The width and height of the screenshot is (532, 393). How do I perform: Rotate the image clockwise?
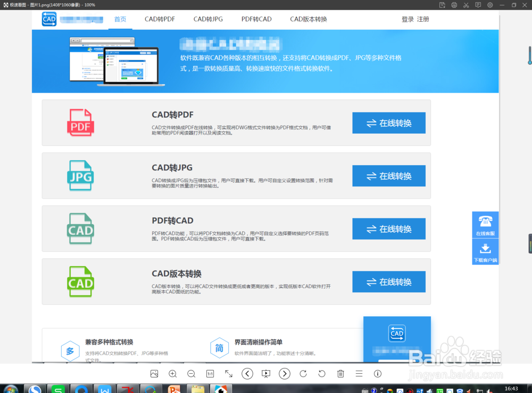tap(303, 374)
